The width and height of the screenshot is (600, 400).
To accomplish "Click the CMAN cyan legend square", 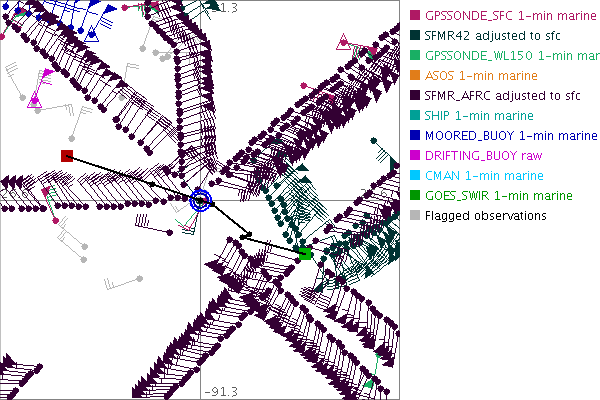I will [x=416, y=175].
